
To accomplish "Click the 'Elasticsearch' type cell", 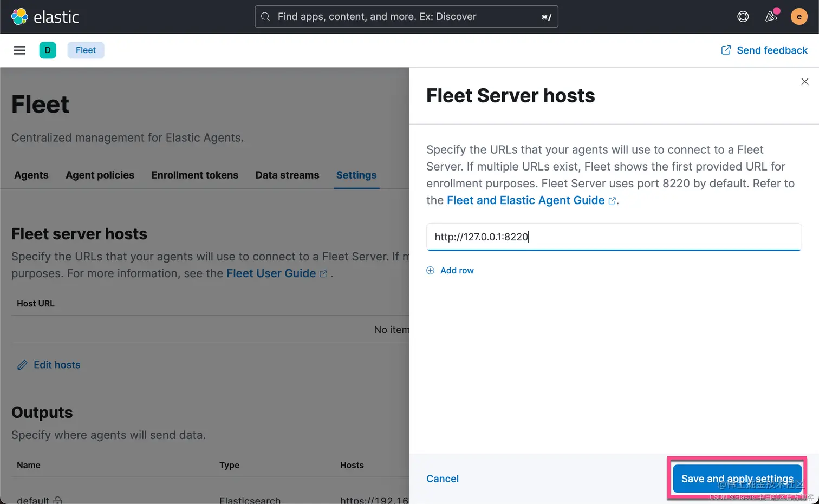I will click(250, 500).
